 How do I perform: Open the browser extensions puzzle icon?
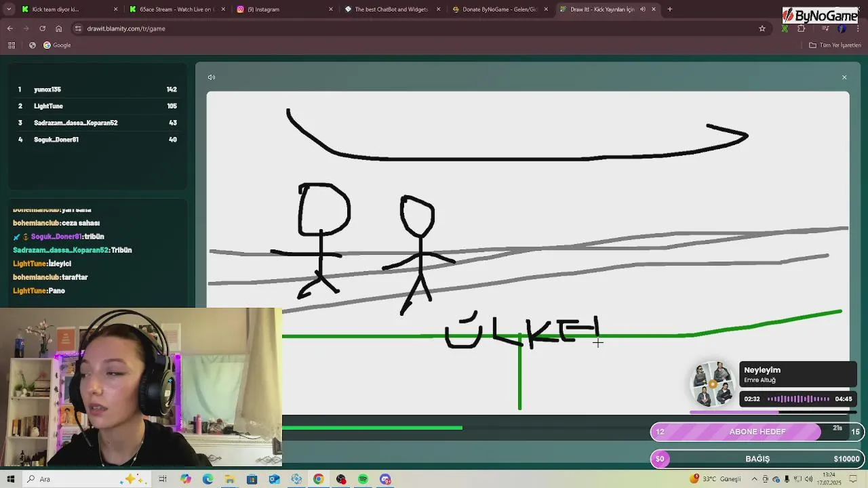802,28
